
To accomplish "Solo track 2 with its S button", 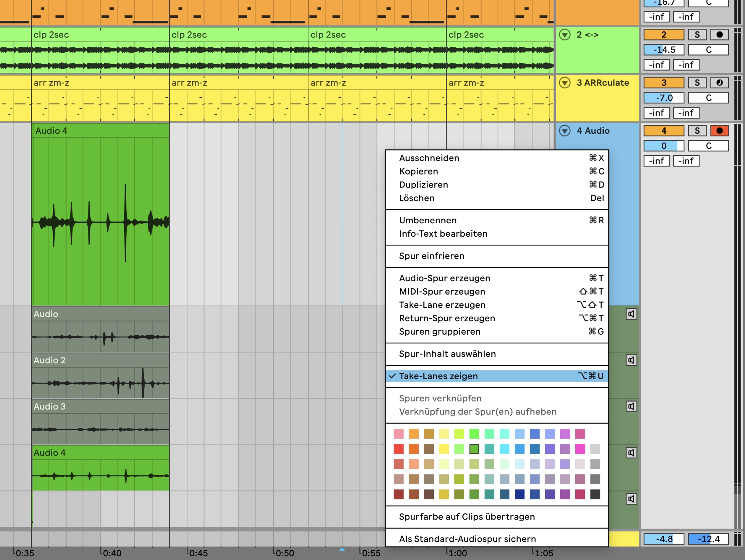I will tap(697, 35).
